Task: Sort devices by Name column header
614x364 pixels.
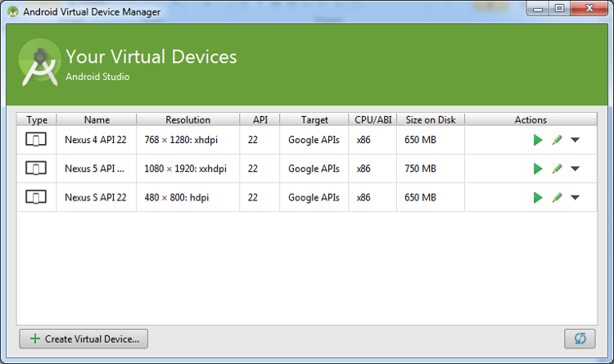Action: click(97, 119)
